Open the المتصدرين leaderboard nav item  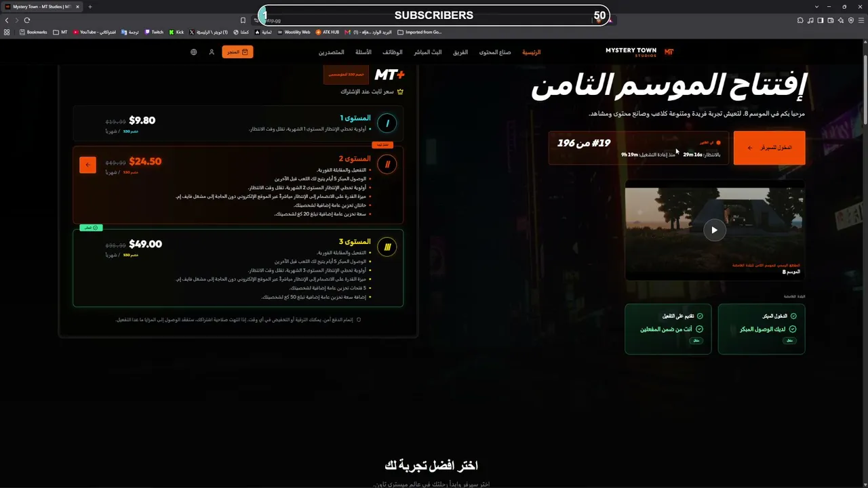[332, 52]
